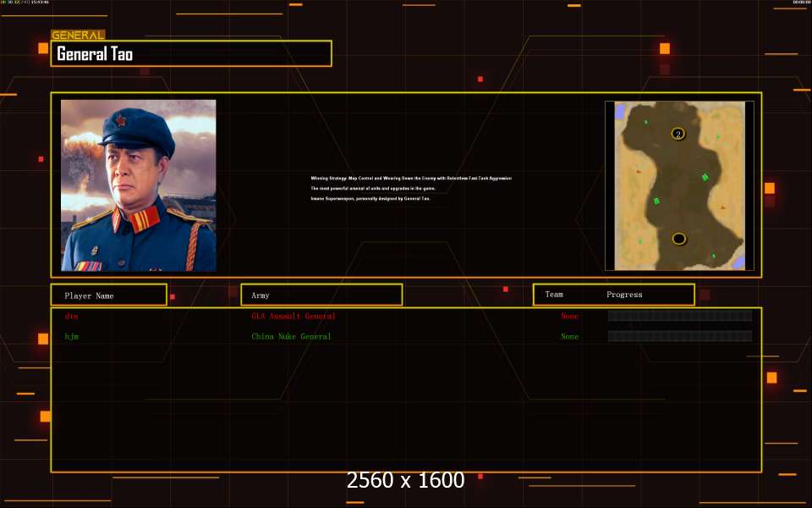The image size is (812, 508).
Task: Click dtm's loading progress bar
Action: 680,316
